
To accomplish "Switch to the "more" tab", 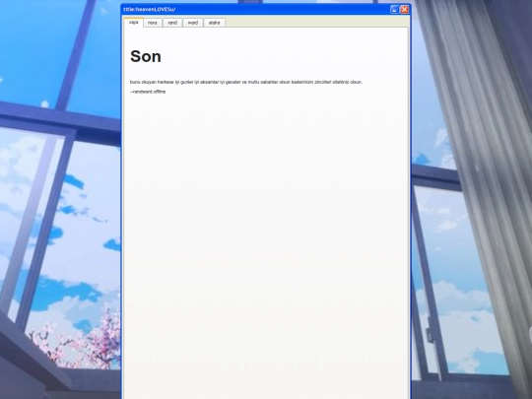I will (153, 23).
